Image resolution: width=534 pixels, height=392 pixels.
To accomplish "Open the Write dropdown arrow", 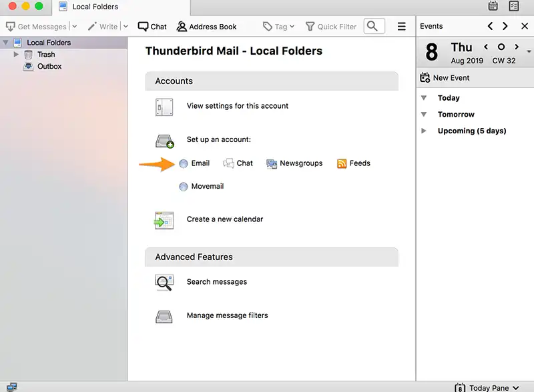I will (x=125, y=27).
